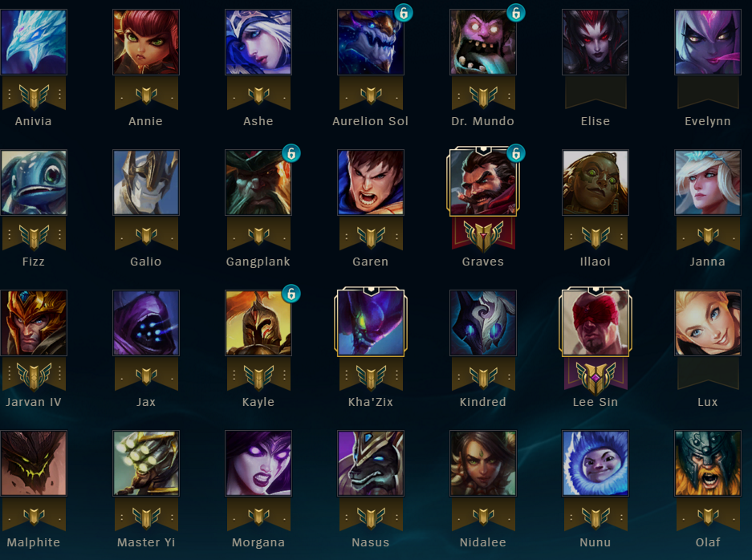The image size is (752, 560).
Task: Click Graves red mastery crest emblem
Action: tap(483, 235)
